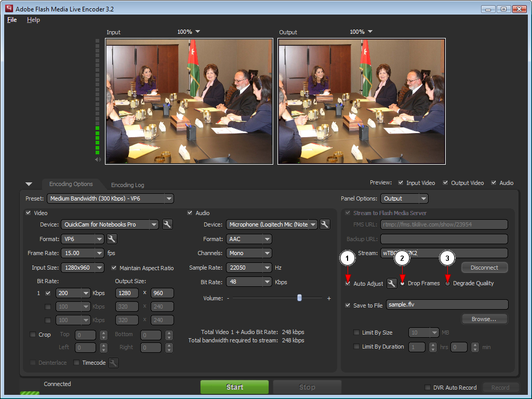The height and width of the screenshot is (399, 532).
Task: Open Input preview zoom 100% dropdown
Action: click(x=189, y=32)
